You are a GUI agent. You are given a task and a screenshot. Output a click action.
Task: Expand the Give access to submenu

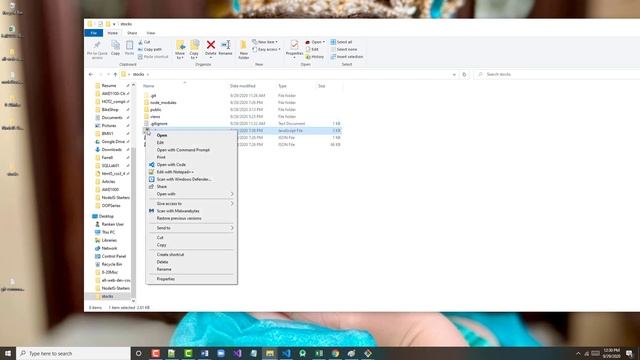click(191, 203)
